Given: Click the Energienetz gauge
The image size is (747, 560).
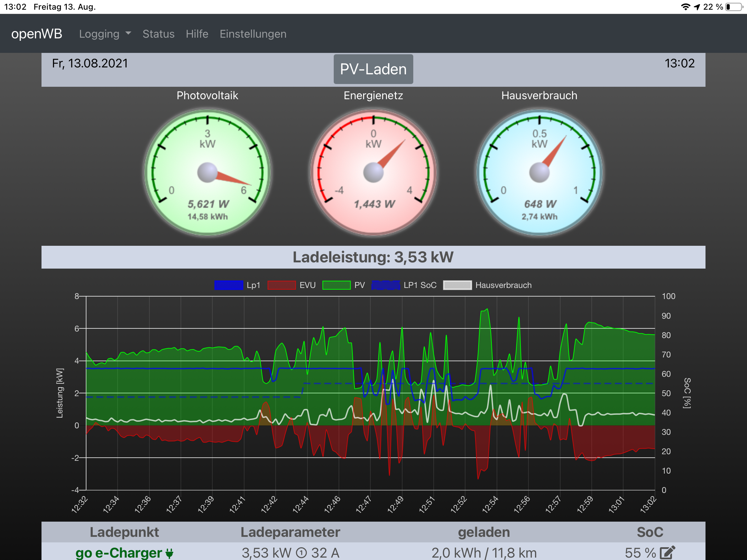Looking at the screenshot, I should 373,172.
